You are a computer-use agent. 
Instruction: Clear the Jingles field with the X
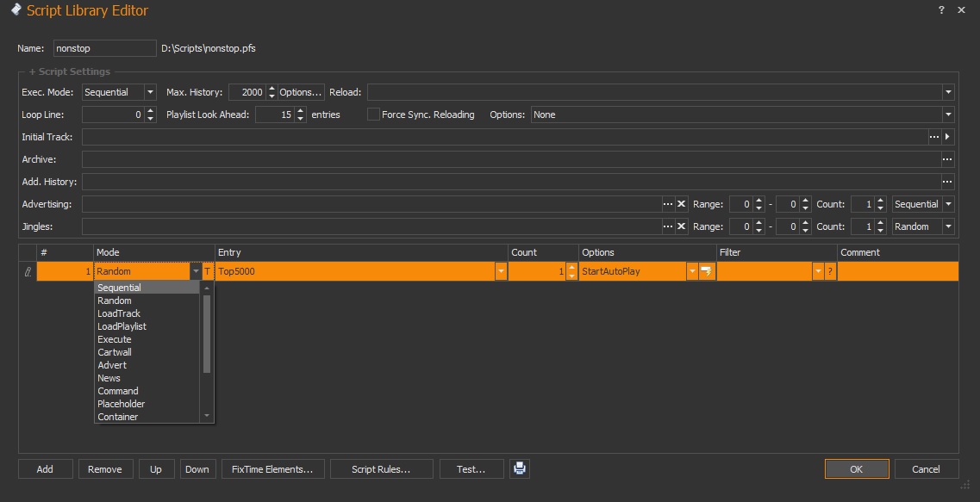(x=681, y=226)
